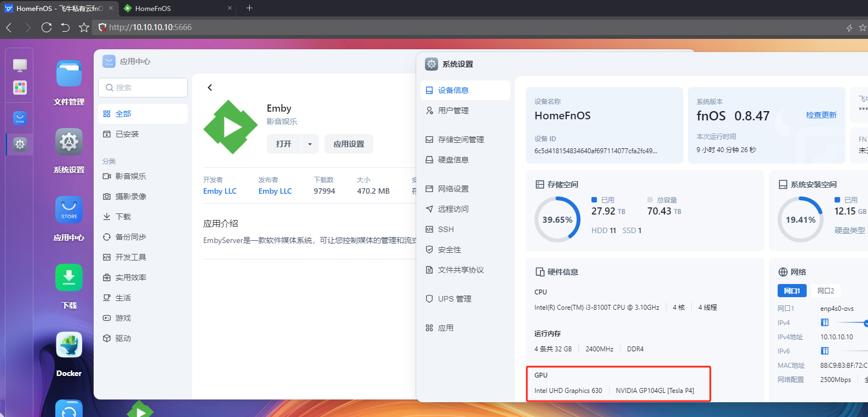Click the 应用中心 store desktop icon
This screenshot has height=417, width=868.
click(69, 210)
